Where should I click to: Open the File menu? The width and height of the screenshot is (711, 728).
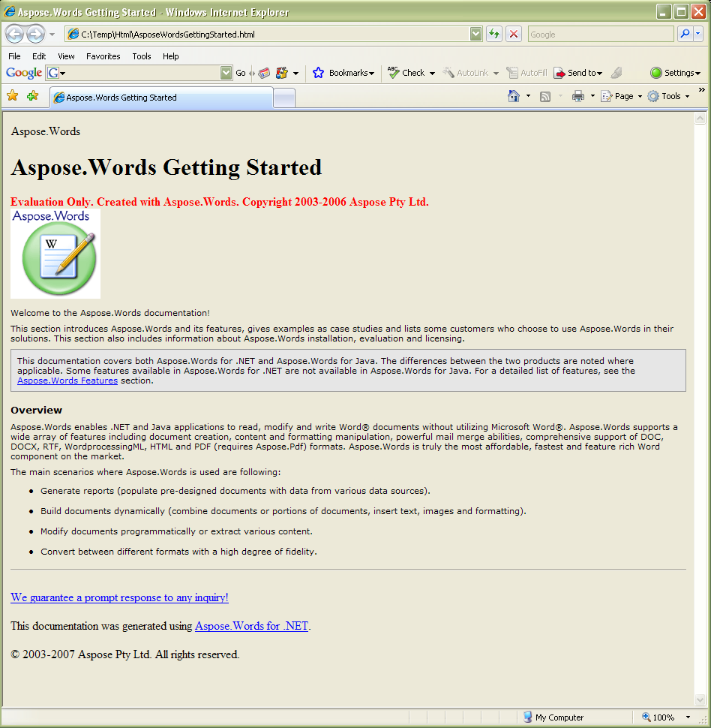pyautogui.click(x=14, y=56)
